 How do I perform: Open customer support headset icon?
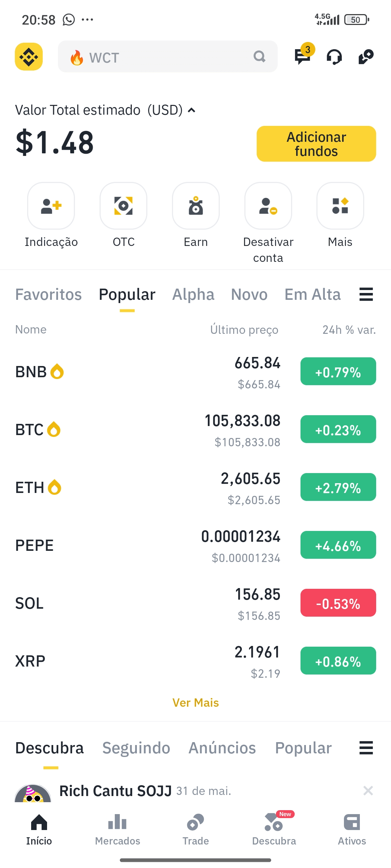(334, 57)
